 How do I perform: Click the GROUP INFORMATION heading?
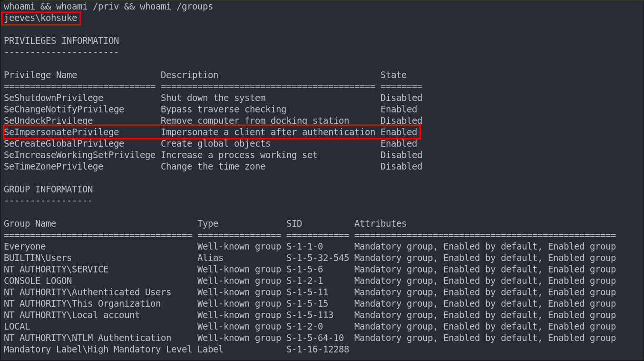tap(49, 190)
